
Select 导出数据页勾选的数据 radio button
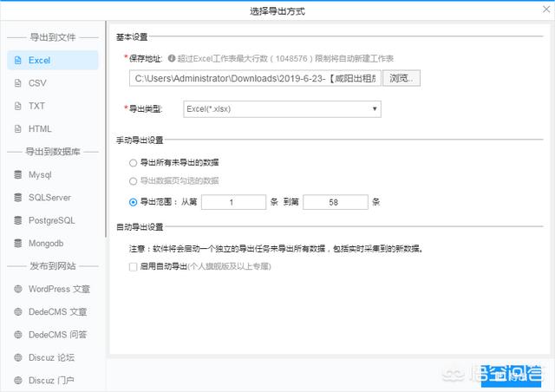pos(133,181)
